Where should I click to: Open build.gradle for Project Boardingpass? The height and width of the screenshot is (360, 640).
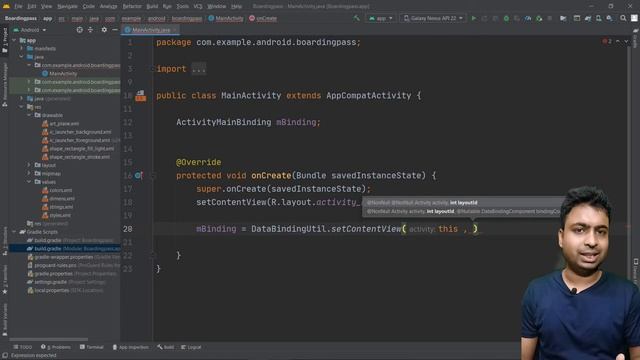pyautogui.click(x=70, y=240)
